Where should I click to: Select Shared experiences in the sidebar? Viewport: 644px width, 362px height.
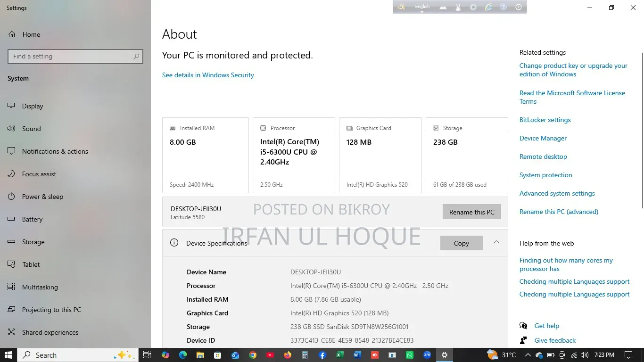75,332
